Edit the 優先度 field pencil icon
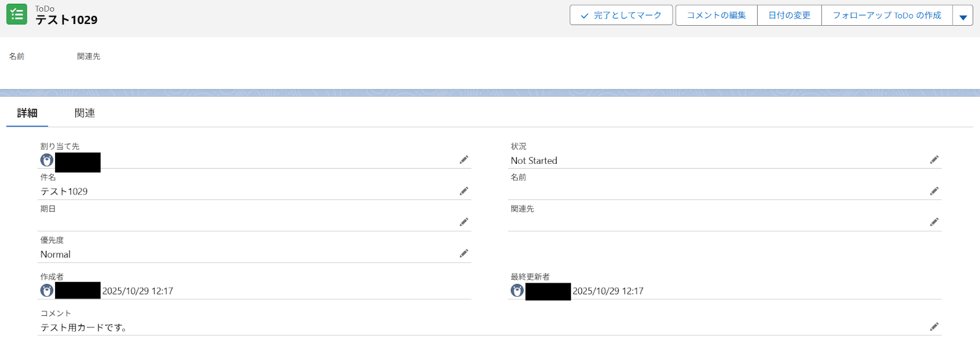This screenshot has width=980, height=344. 464,254
